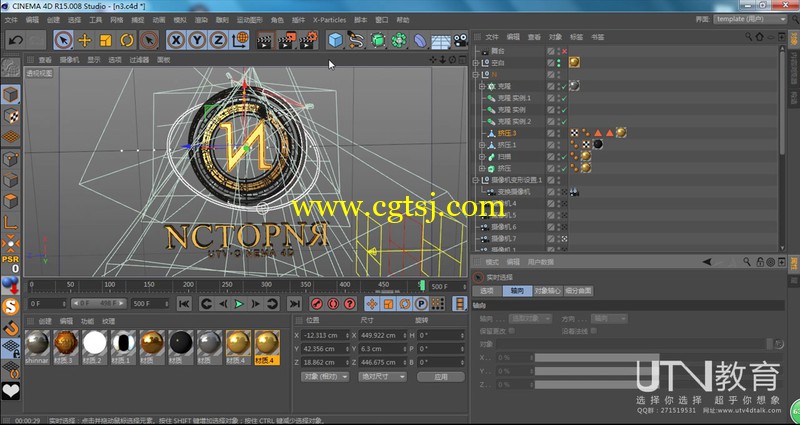Open 过滤器 menu in viewport header
The width and height of the screenshot is (800, 425).
point(139,60)
